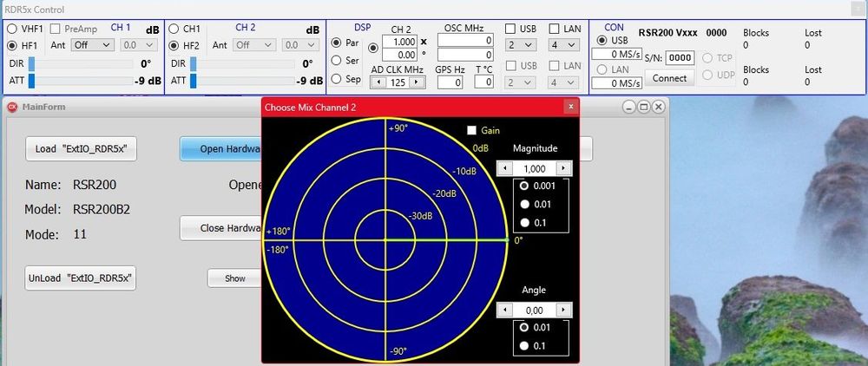This screenshot has width=868, height=366.
Task: Click T °C value field
Action: 483,82
